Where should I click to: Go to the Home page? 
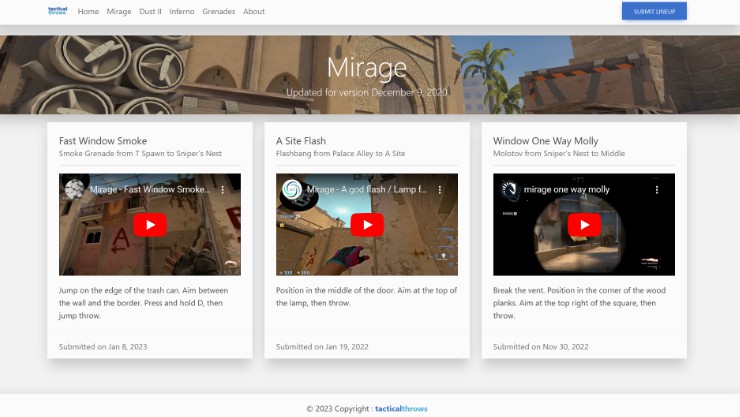click(88, 12)
